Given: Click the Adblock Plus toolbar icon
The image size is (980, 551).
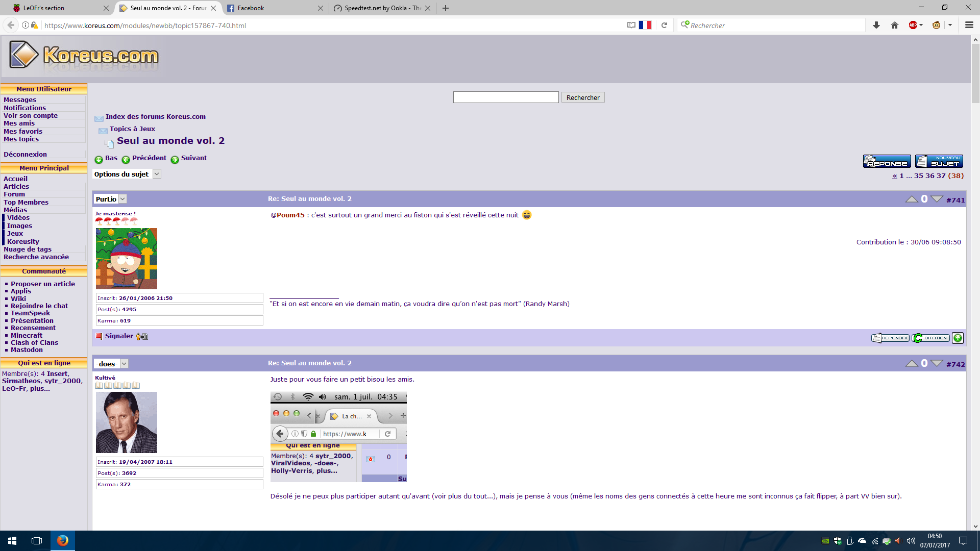Looking at the screenshot, I should tap(913, 25).
